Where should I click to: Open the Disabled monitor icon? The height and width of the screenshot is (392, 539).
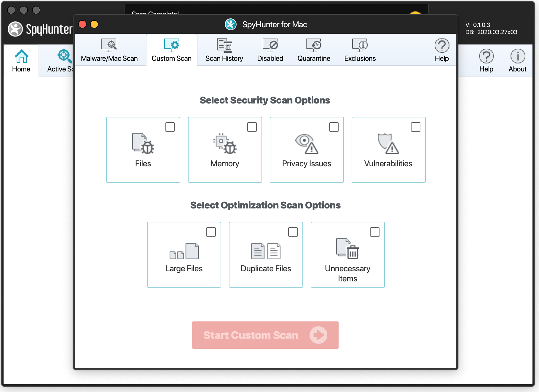tap(270, 45)
